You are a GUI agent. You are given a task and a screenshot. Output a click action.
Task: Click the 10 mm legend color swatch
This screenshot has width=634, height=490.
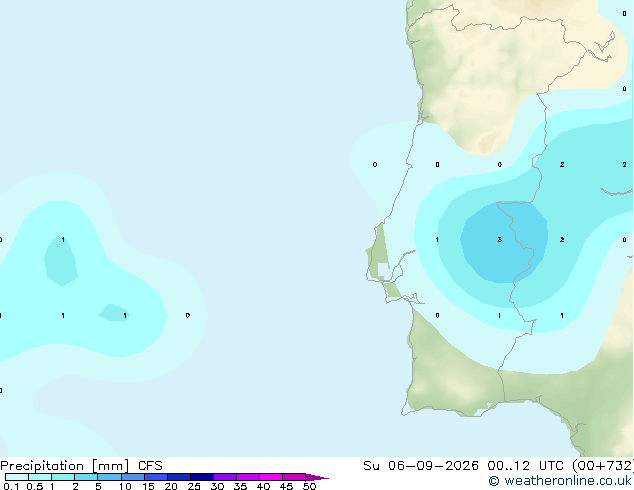(x=133, y=477)
